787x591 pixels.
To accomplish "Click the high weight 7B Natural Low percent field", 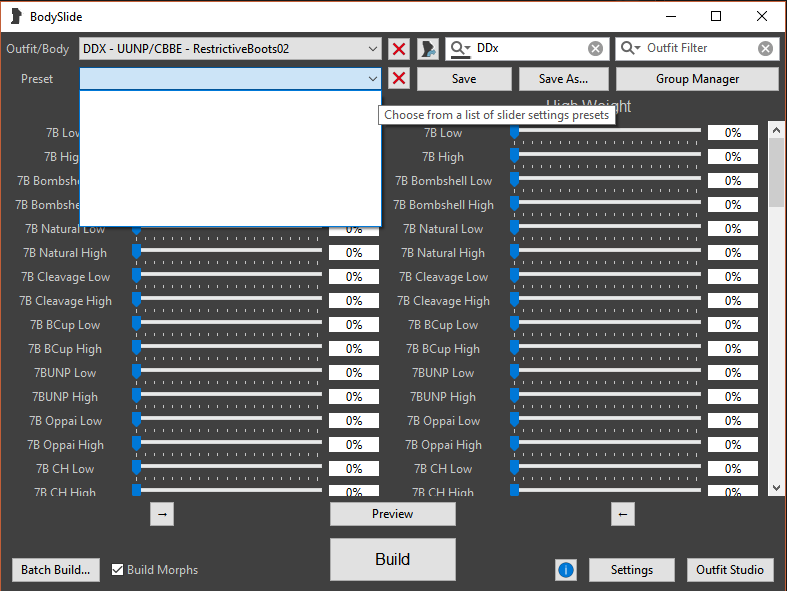I will 733,228.
